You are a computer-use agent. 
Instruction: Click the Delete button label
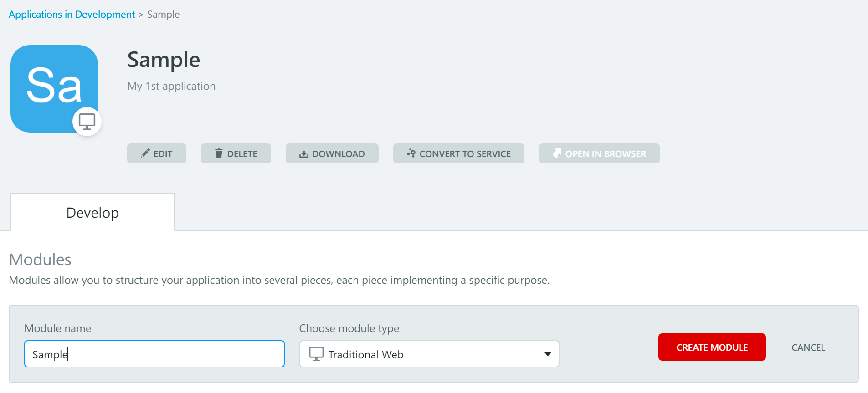pyautogui.click(x=242, y=154)
